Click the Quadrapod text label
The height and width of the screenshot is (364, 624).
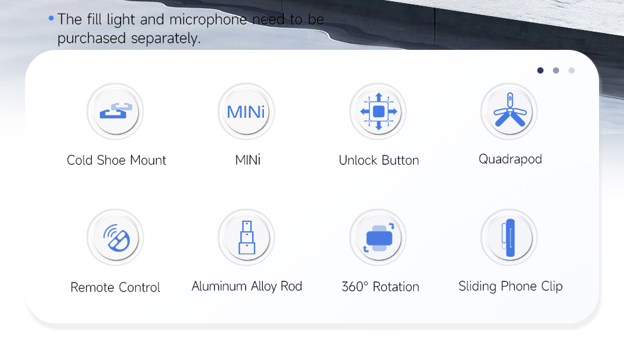(x=510, y=160)
